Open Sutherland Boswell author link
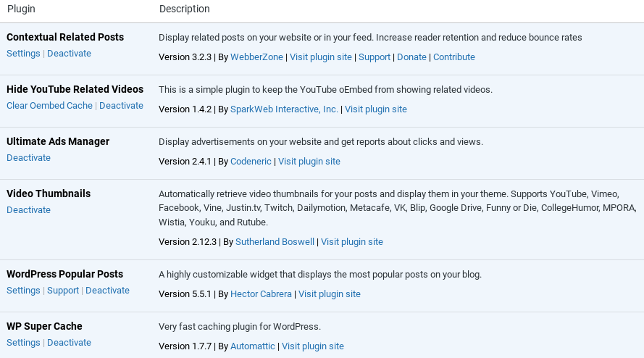This screenshot has height=358, width=644. point(275,242)
